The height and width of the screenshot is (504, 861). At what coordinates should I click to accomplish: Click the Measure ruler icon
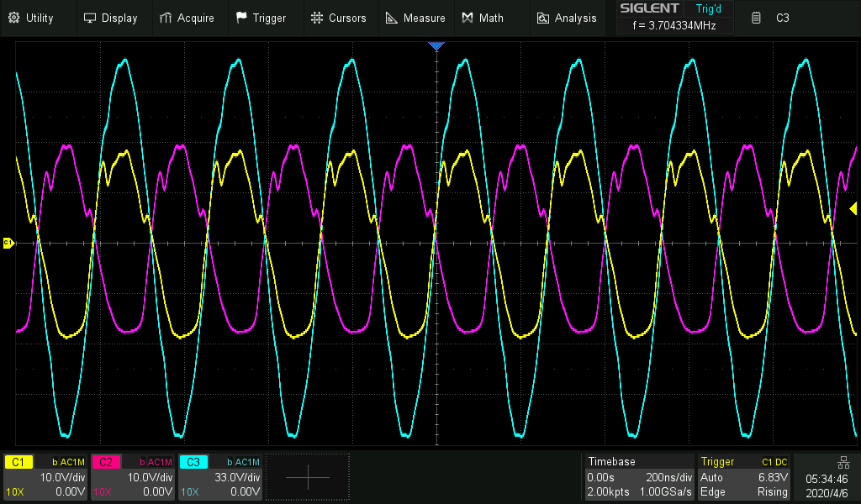392,18
